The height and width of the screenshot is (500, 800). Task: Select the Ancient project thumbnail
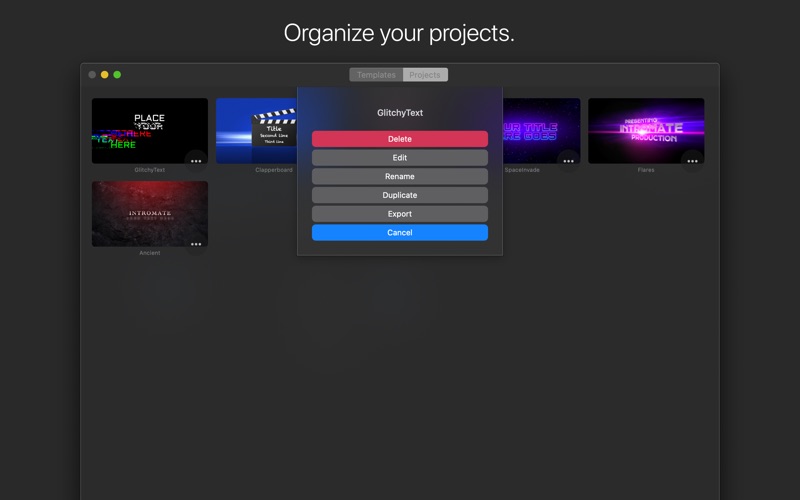[149, 214]
